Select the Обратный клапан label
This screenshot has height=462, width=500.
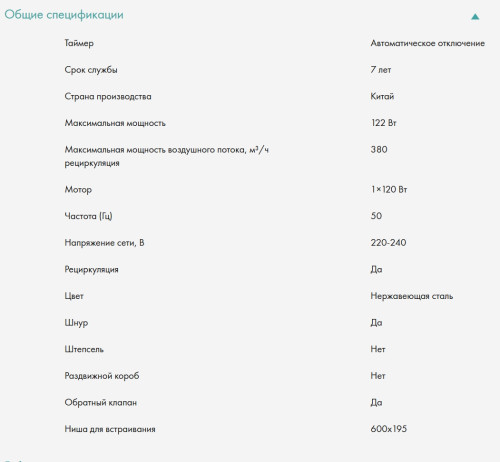coord(101,403)
